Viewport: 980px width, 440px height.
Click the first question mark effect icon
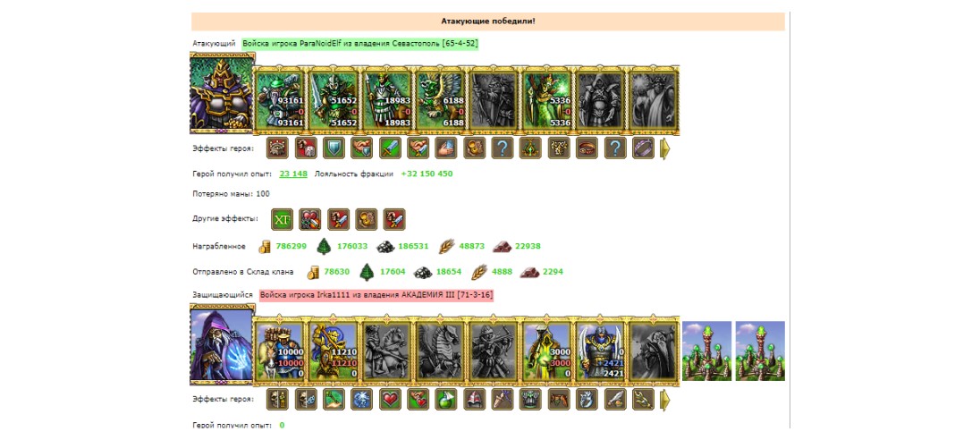(503, 148)
